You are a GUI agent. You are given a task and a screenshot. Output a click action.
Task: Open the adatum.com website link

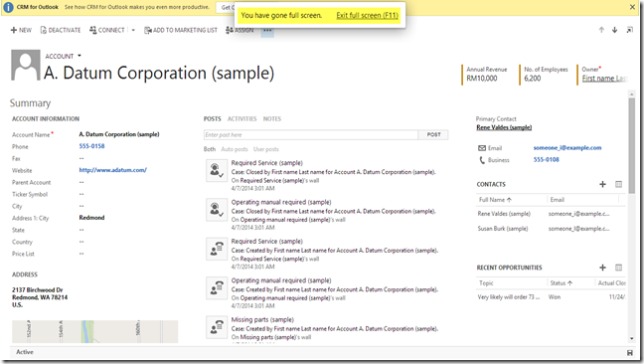pyautogui.click(x=113, y=170)
